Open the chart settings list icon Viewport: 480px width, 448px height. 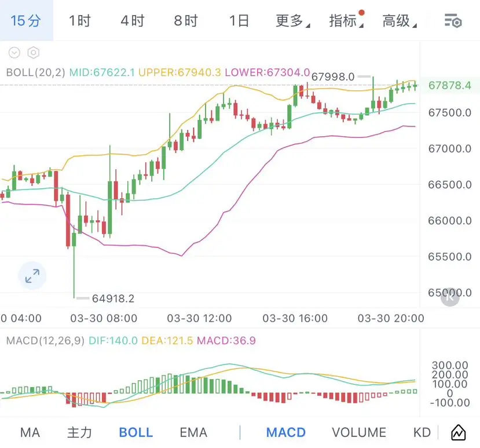pos(453,21)
